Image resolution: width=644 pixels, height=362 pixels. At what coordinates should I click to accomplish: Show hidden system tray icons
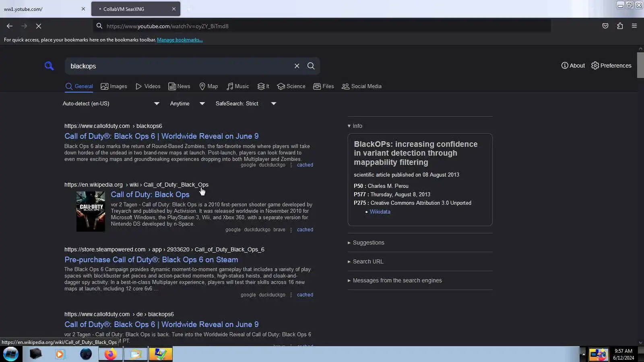pyautogui.click(x=584, y=354)
